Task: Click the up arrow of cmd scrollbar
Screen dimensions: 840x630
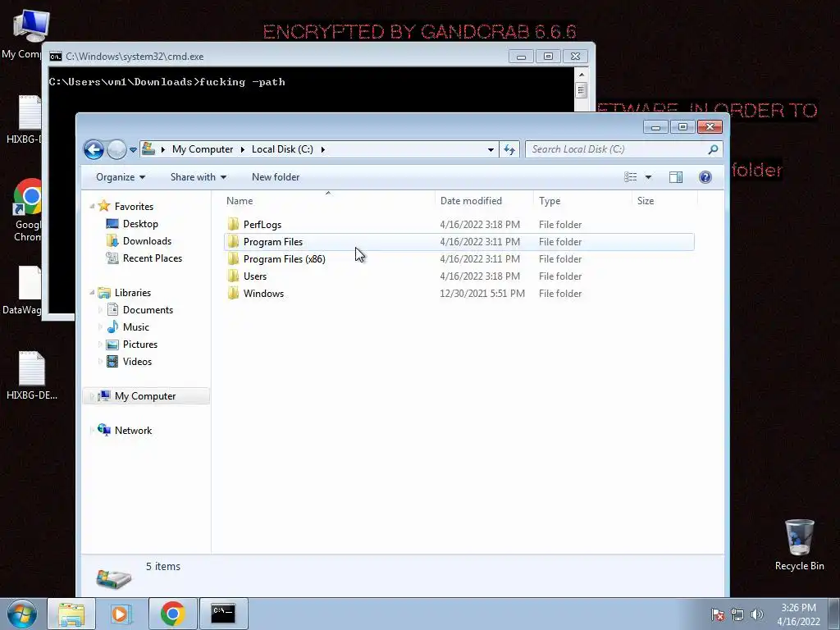Action: click(582, 74)
